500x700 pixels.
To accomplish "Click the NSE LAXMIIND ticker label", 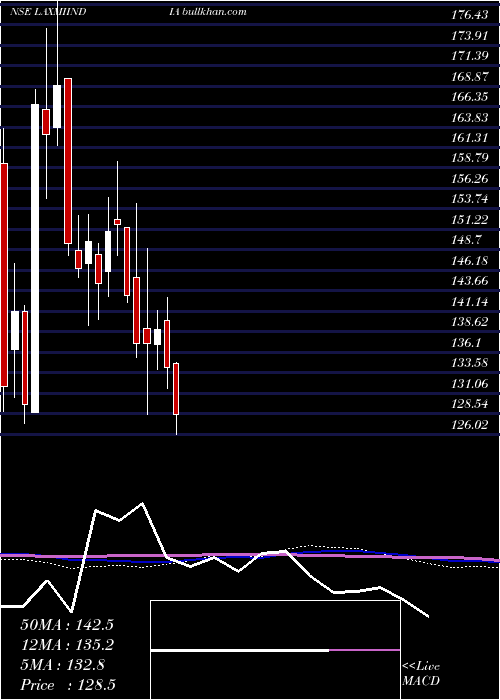I will coord(48,12).
